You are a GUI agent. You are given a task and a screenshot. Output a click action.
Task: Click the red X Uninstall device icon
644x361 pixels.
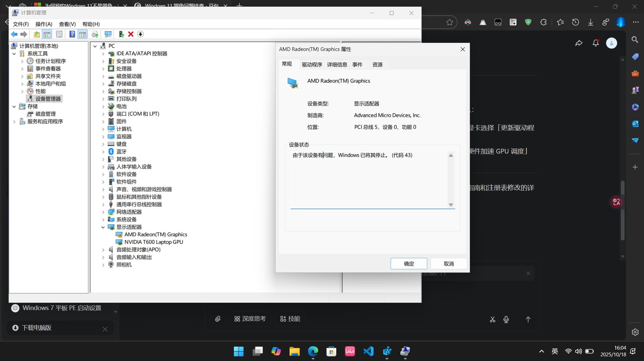131,34
